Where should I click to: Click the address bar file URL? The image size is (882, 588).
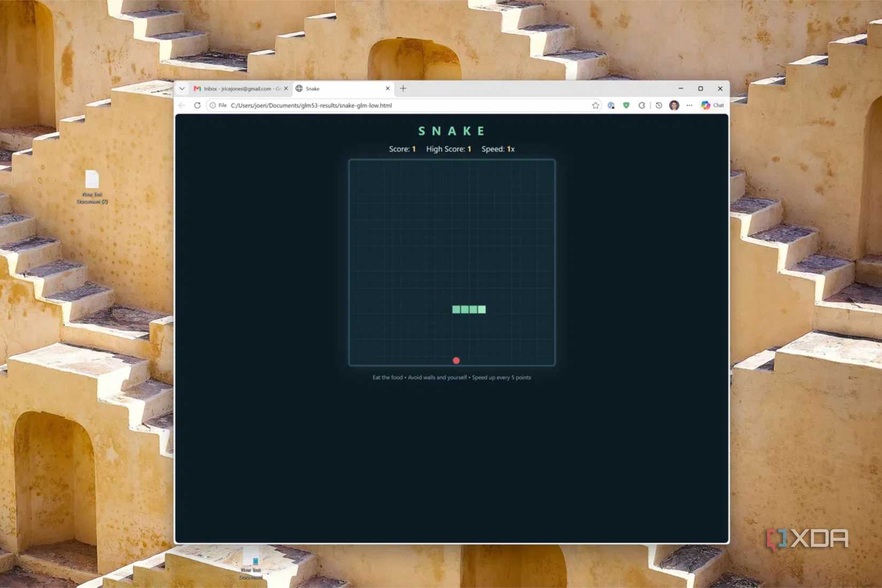pyautogui.click(x=311, y=105)
